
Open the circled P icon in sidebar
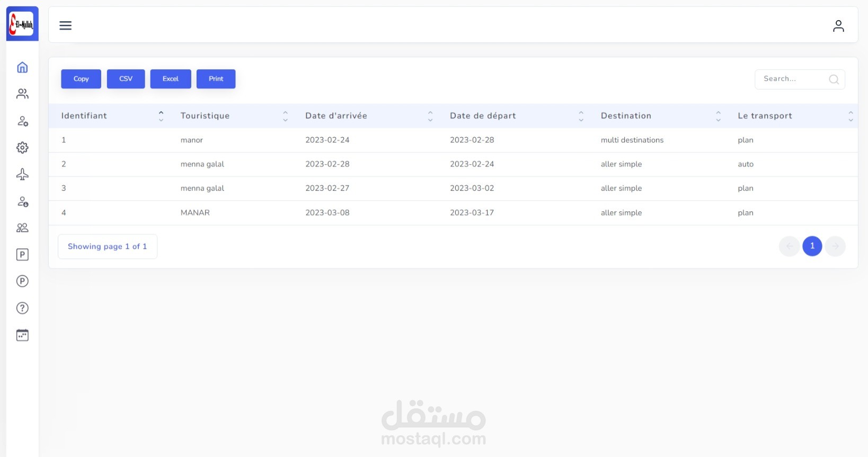click(x=22, y=281)
